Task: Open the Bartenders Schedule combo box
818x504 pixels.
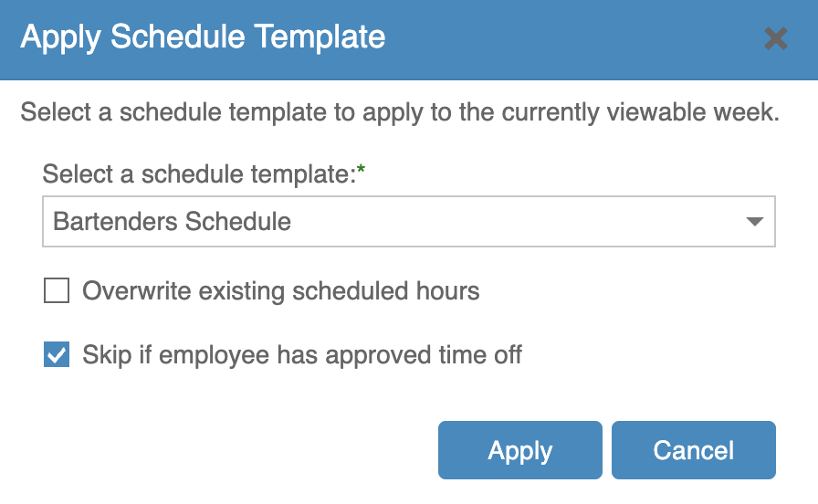Action: click(408, 222)
